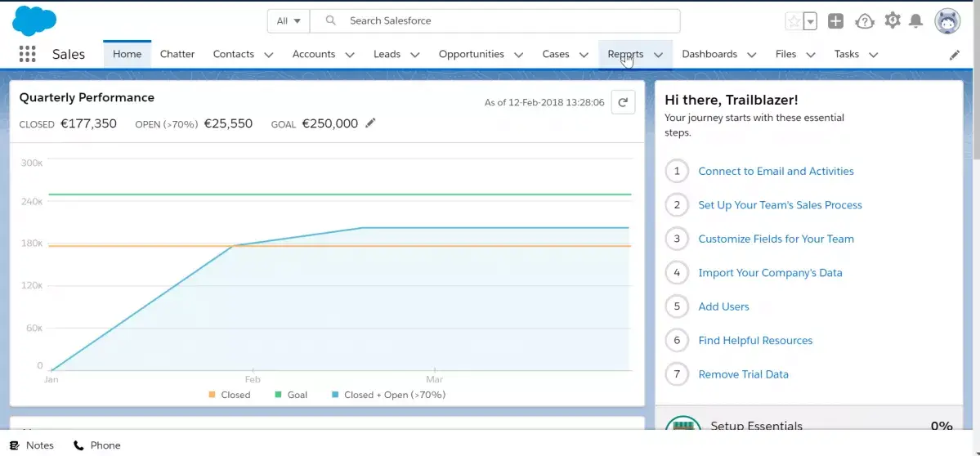Image resolution: width=980 pixels, height=456 pixels.
Task: Expand the Accounts tab menu chevron
Action: (350, 55)
